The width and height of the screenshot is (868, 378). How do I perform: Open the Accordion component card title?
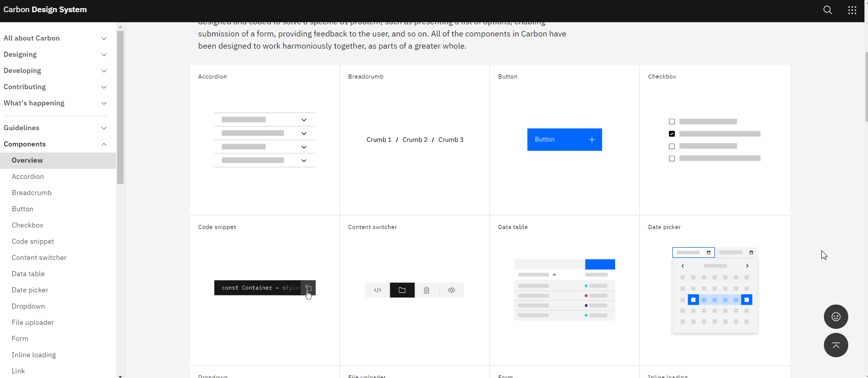point(212,77)
